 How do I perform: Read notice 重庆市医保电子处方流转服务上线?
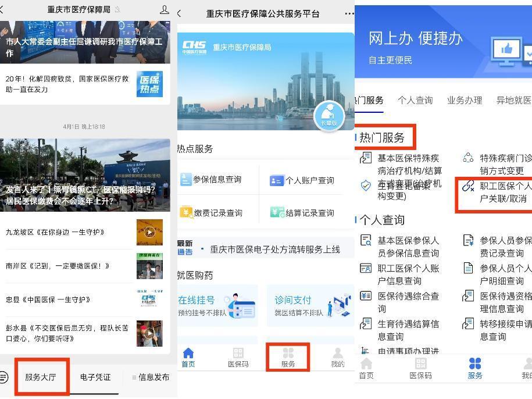tap(275, 250)
